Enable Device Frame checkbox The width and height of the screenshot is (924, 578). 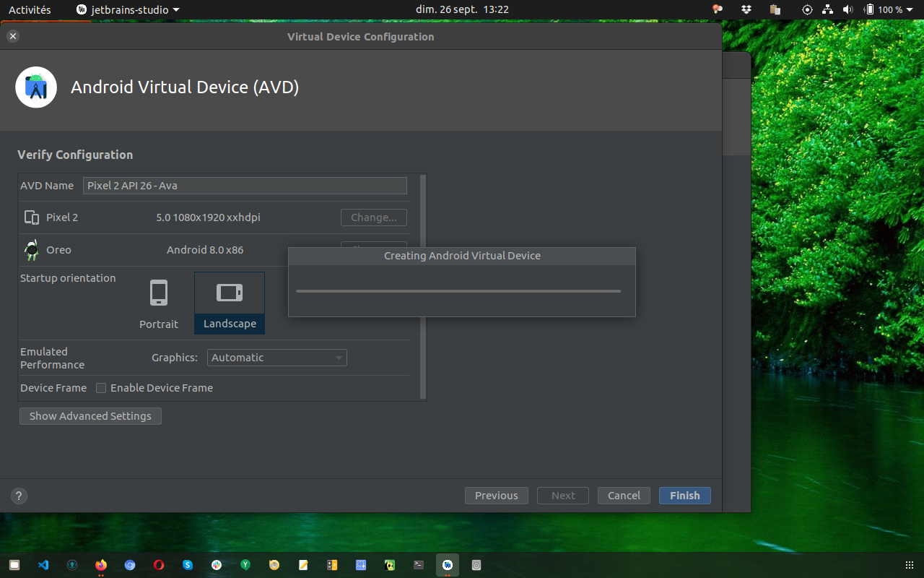pos(101,388)
